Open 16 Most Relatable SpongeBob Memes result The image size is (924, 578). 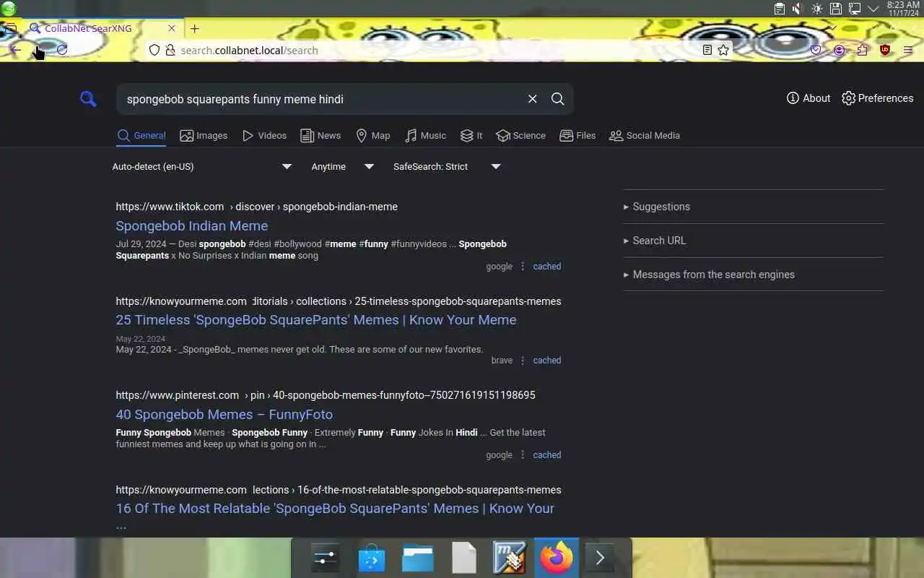[x=335, y=509]
